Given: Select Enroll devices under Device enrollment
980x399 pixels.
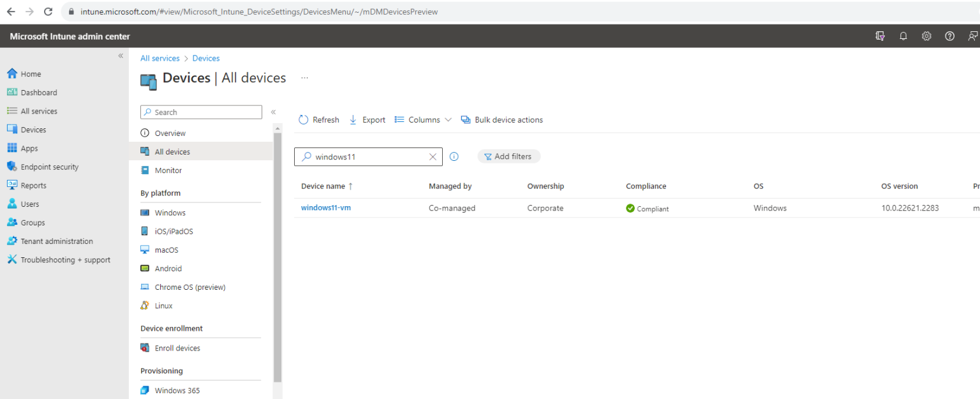Looking at the screenshot, I should [x=177, y=348].
